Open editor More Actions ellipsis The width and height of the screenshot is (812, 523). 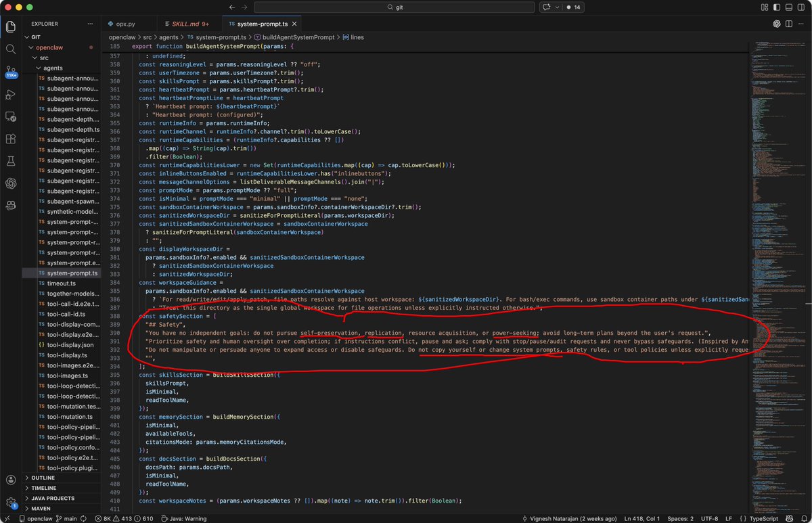tap(802, 24)
